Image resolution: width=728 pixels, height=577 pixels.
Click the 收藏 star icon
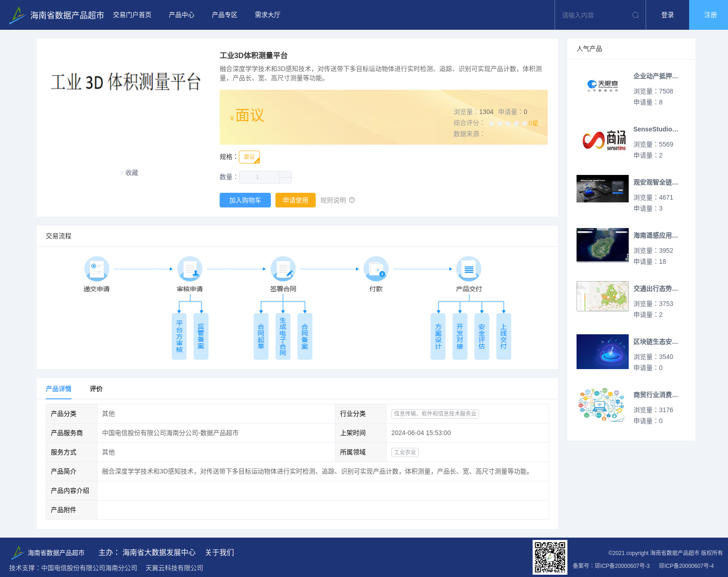coord(122,173)
